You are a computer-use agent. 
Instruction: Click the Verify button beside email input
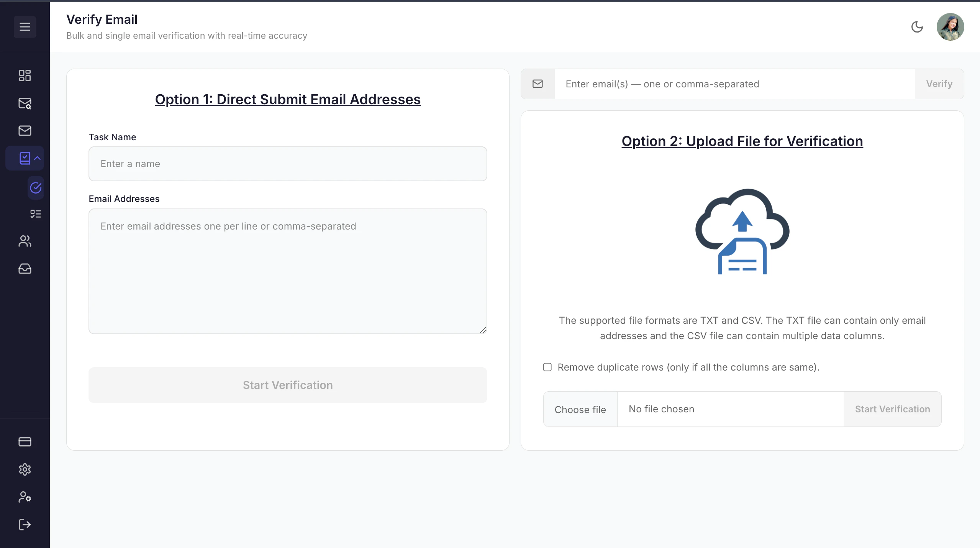(x=939, y=84)
